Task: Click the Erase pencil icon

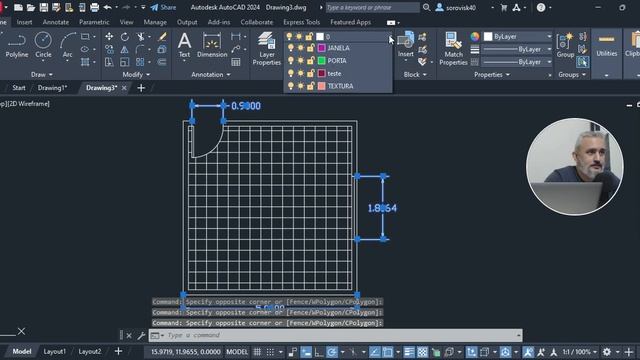Action: [162, 37]
